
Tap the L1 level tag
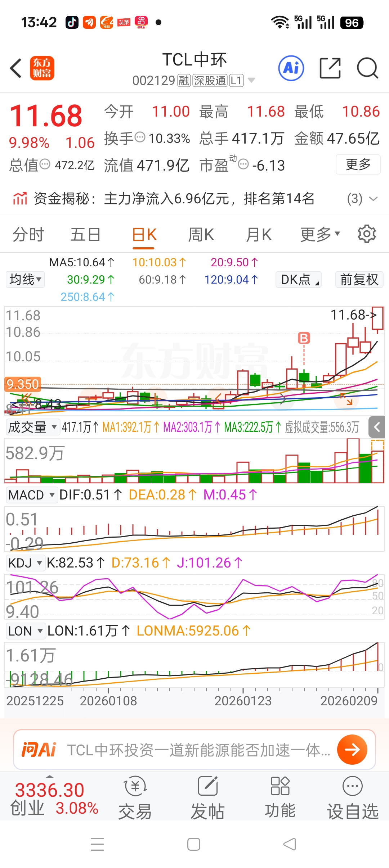236,81
